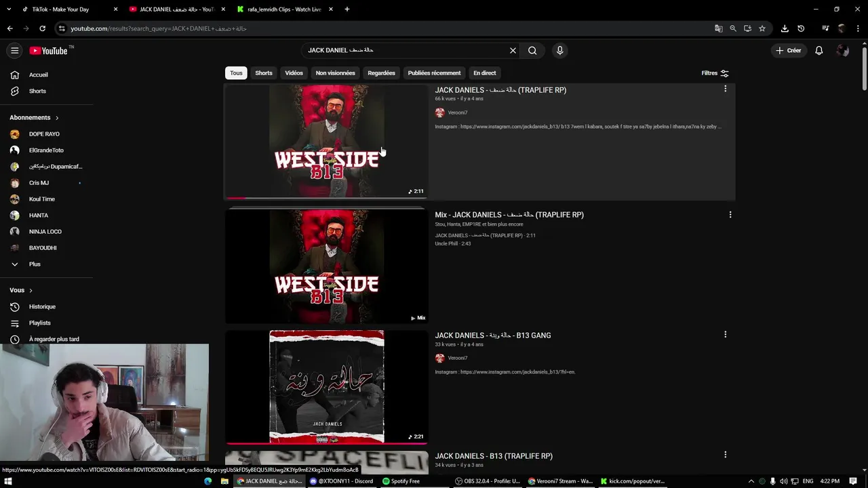This screenshot has width=868, height=488.
Task: Click the Verooni7 avatar under B13 GANG video
Action: click(x=439, y=358)
